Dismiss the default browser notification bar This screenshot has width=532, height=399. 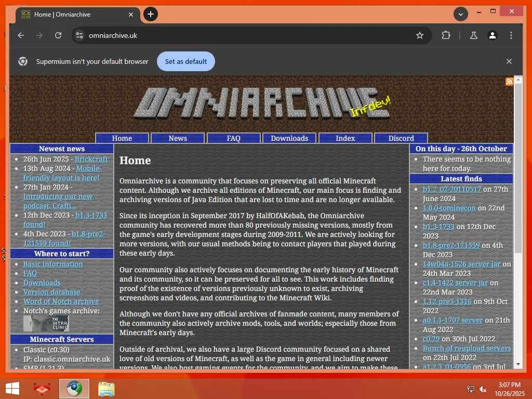point(509,61)
